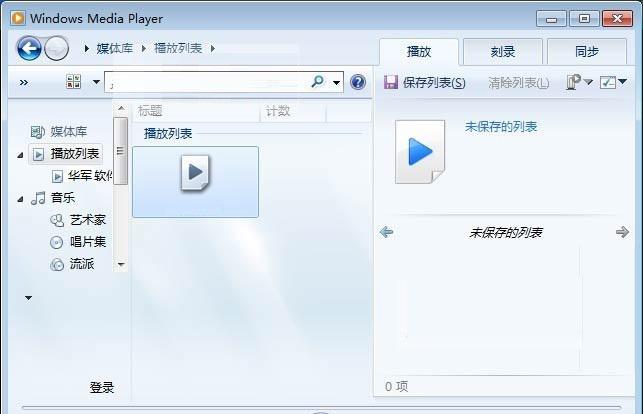The height and width of the screenshot is (414, 643).
Task: Select 媒体库 in navigation tree
Action: [68, 132]
